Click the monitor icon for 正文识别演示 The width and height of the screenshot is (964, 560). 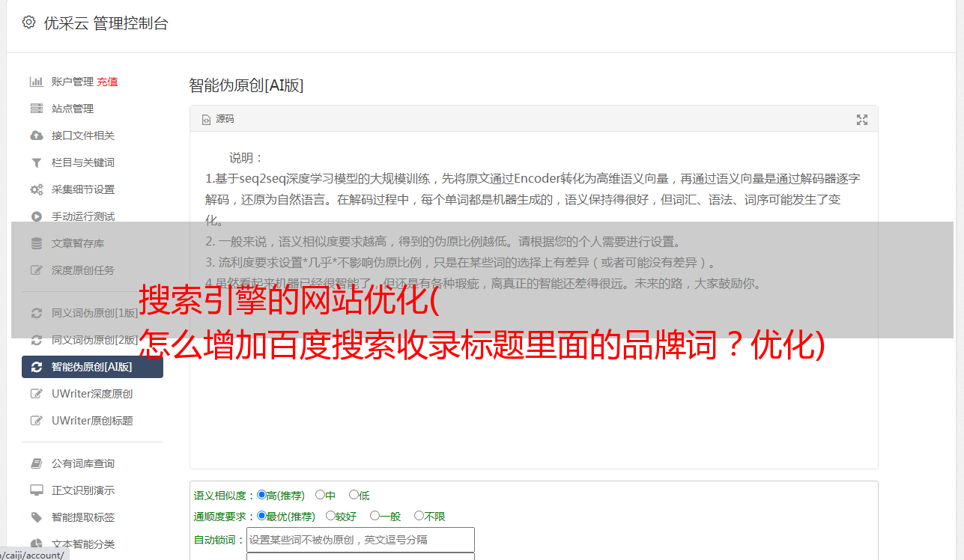(x=36, y=490)
